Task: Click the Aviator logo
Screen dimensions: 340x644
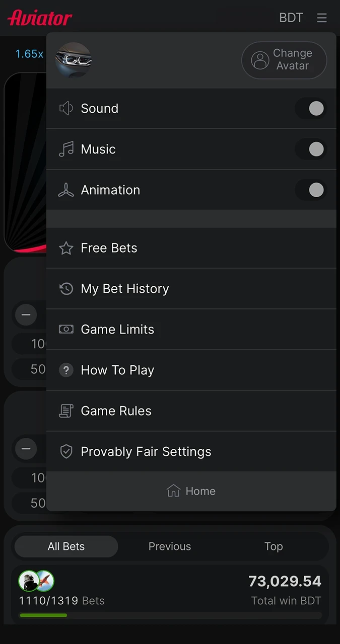Action: tap(40, 17)
